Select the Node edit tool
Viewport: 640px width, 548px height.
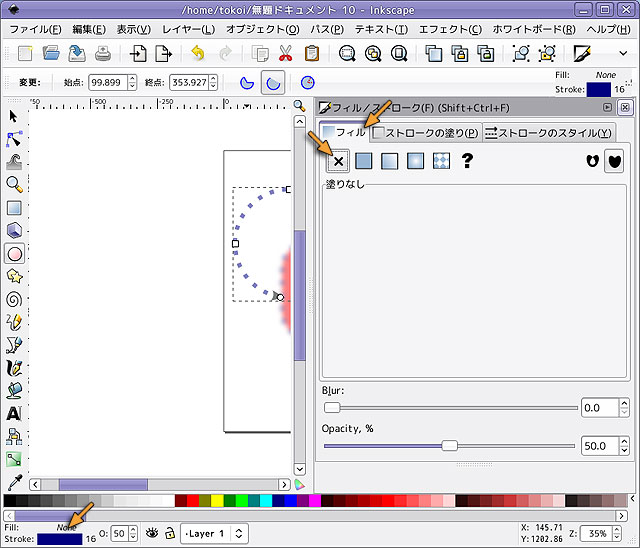point(14,138)
